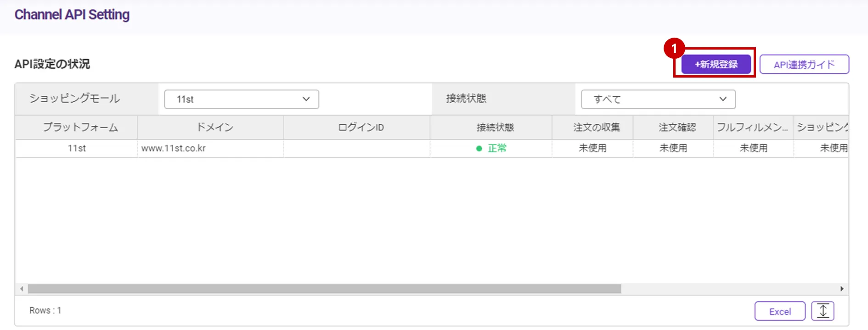Export the table with Excel button
The width and height of the screenshot is (868, 330).
780,311
